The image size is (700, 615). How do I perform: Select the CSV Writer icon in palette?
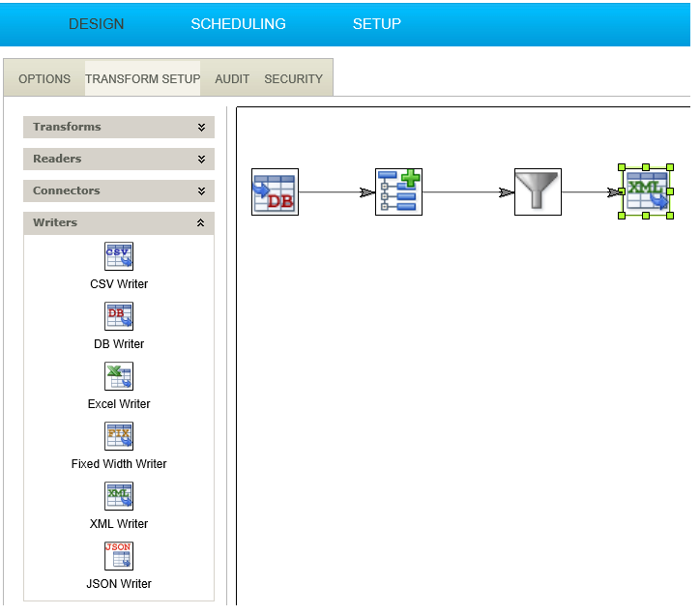click(119, 256)
